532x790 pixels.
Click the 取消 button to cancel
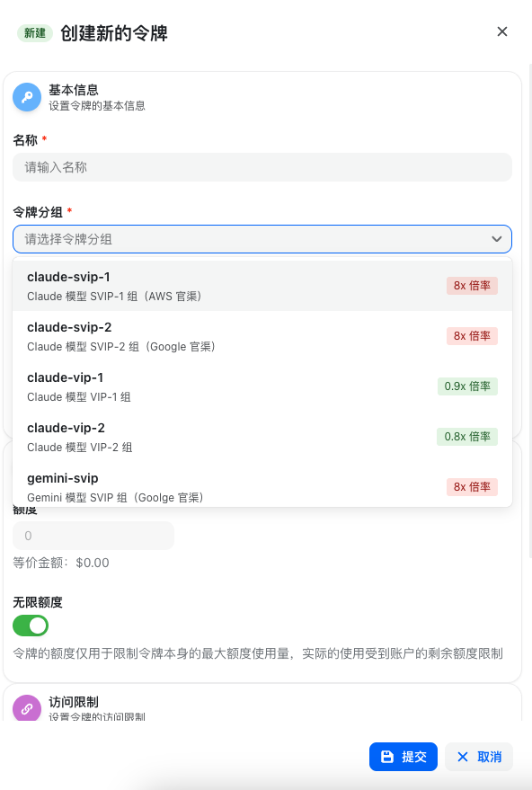[479, 756]
